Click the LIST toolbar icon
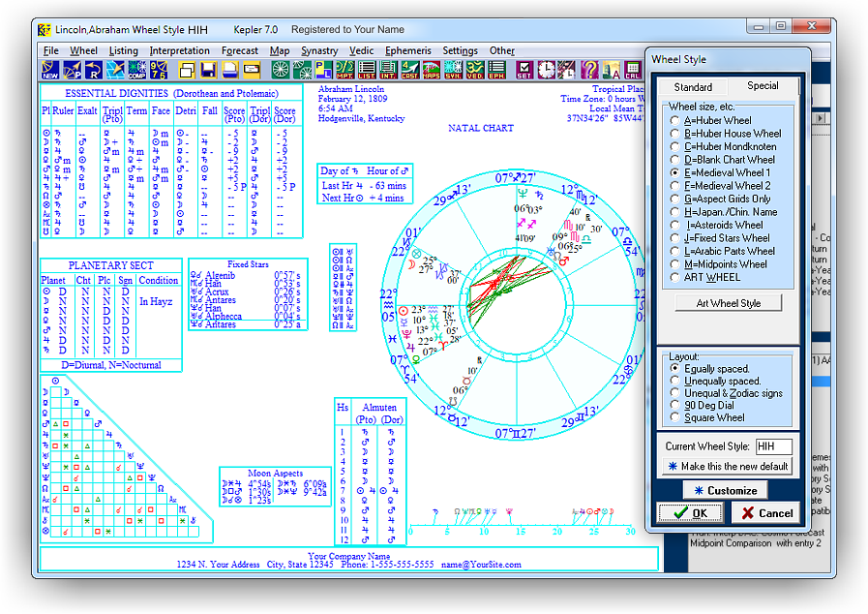 point(367,70)
